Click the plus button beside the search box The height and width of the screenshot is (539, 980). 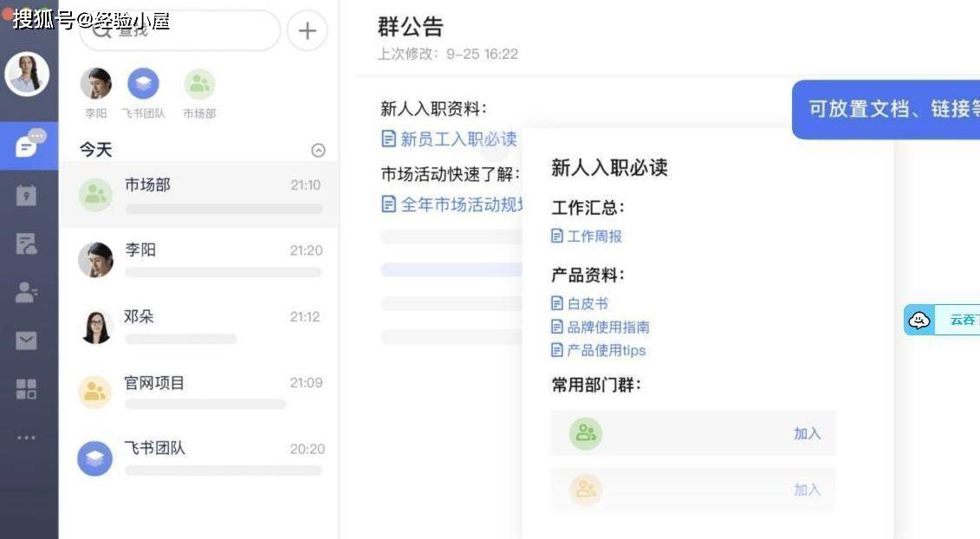click(307, 31)
